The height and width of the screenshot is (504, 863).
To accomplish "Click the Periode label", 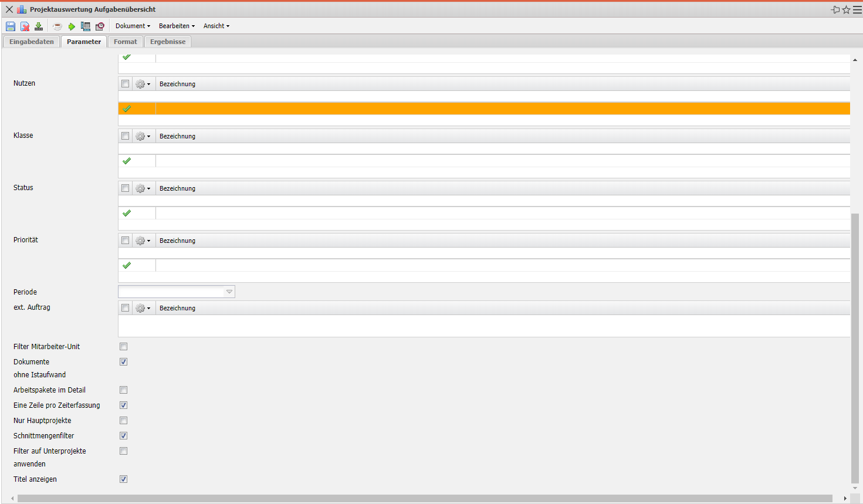I will (25, 292).
